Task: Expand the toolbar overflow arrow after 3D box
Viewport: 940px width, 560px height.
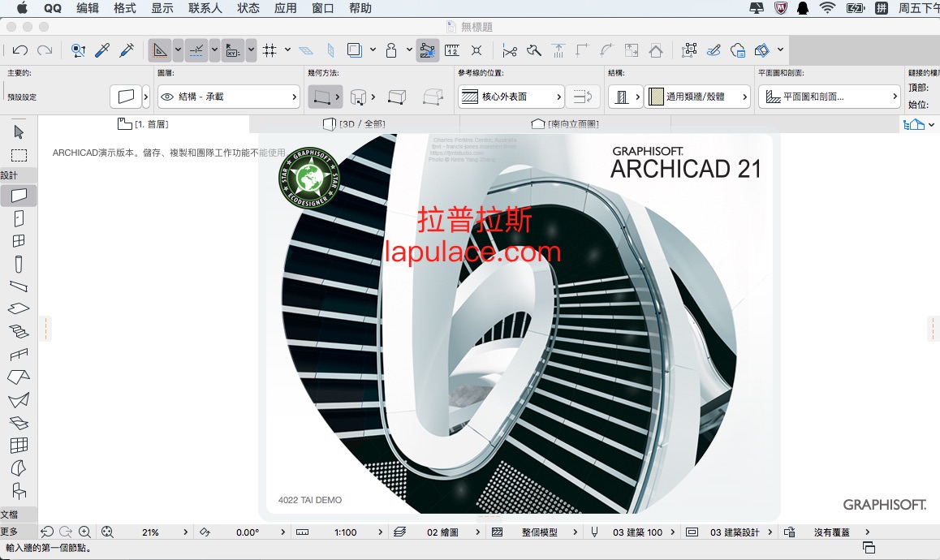Action: click(x=781, y=50)
